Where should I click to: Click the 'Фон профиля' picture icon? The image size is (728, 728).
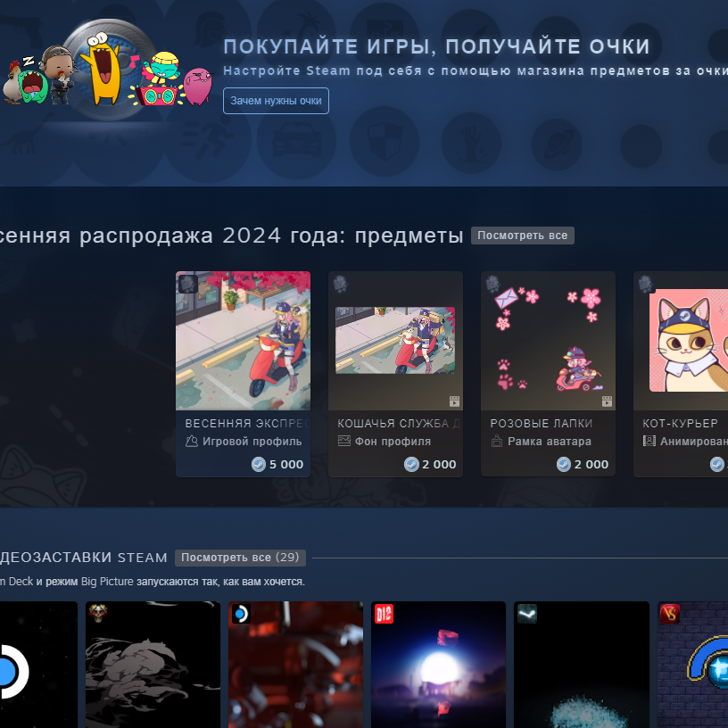coord(344,441)
